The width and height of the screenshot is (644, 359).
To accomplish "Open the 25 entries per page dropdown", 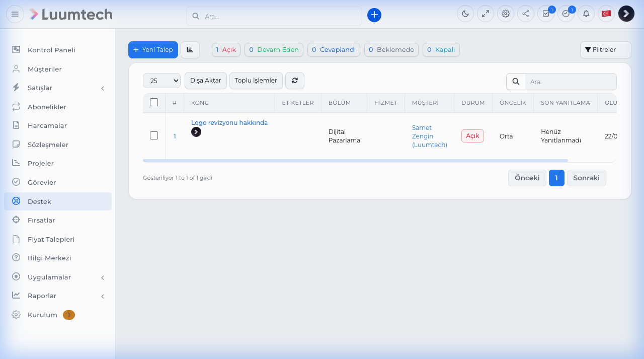I will (x=162, y=81).
